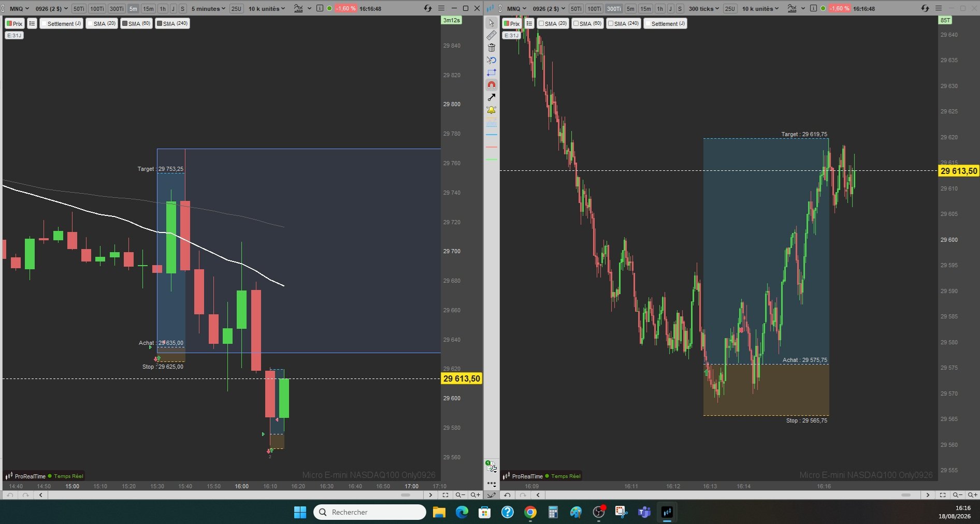This screenshot has width=980, height=524.
Task: Click the red horizontal line tool
Action: tap(492, 147)
